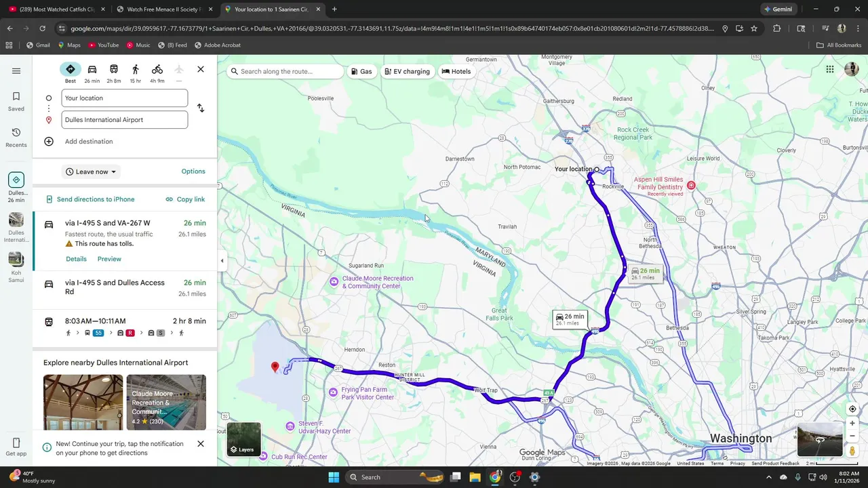Screen dimensions: 868x488
Task: Select Cycling mode 4h 9m
Action: [x=157, y=73]
